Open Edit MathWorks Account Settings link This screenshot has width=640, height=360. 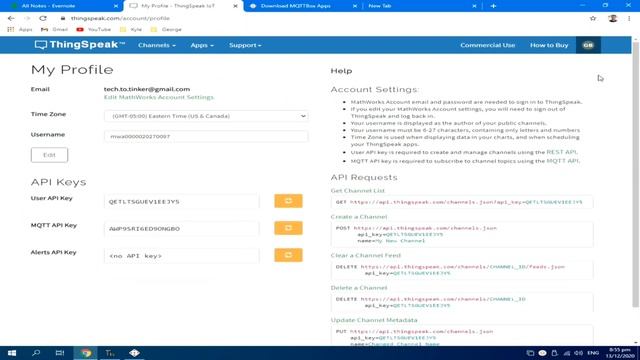click(x=158, y=97)
